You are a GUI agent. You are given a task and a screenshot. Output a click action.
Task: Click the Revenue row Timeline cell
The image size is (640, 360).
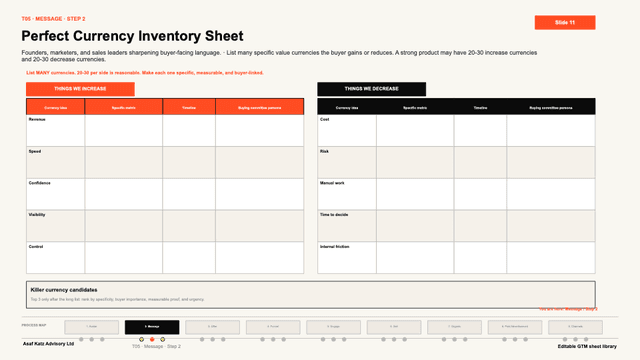189,131
